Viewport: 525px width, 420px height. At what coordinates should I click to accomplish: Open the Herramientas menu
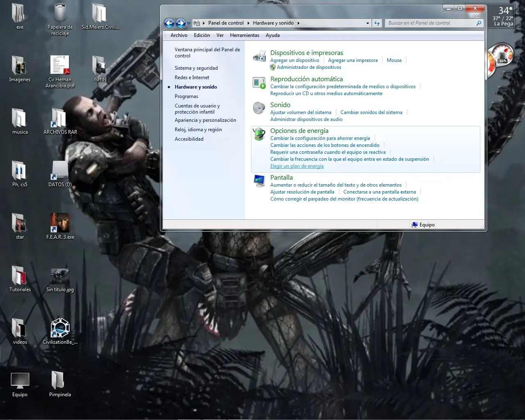[244, 35]
